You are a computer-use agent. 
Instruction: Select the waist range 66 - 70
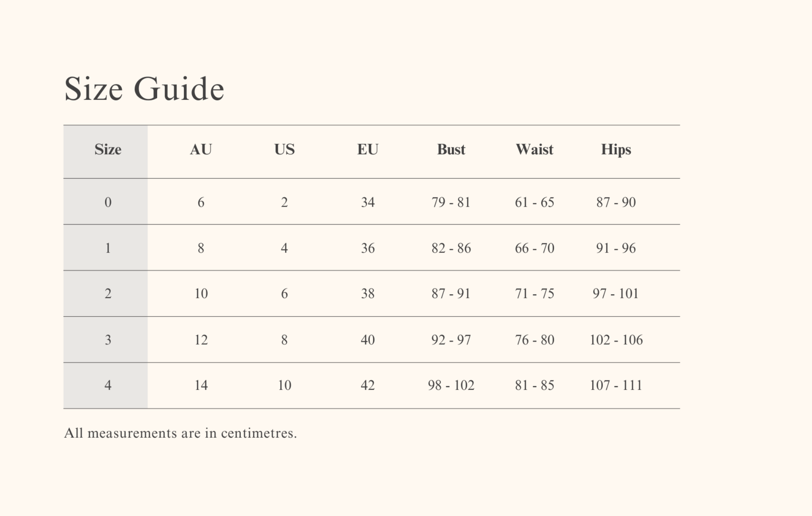534,248
